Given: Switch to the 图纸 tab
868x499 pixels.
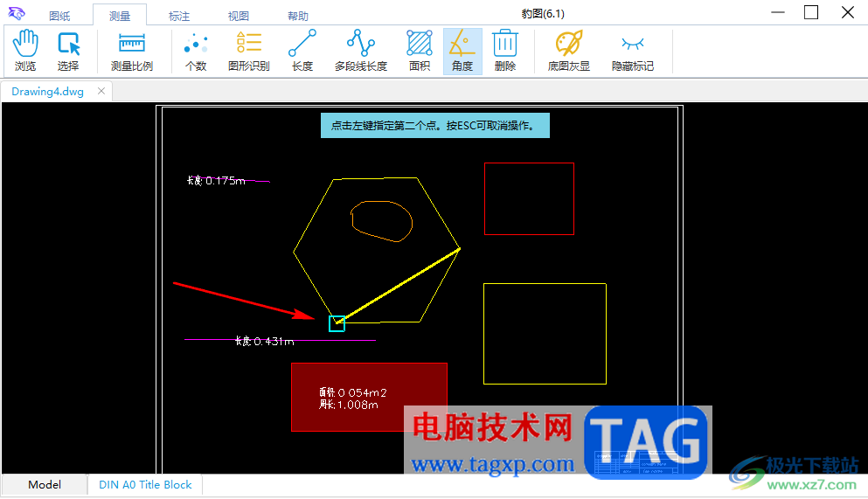Looking at the screenshot, I should pos(59,16).
